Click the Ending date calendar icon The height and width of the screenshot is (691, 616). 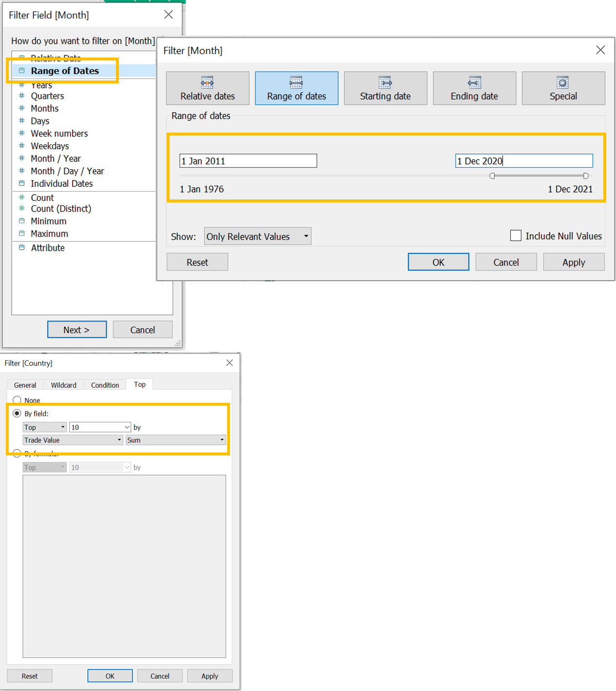tap(474, 82)
